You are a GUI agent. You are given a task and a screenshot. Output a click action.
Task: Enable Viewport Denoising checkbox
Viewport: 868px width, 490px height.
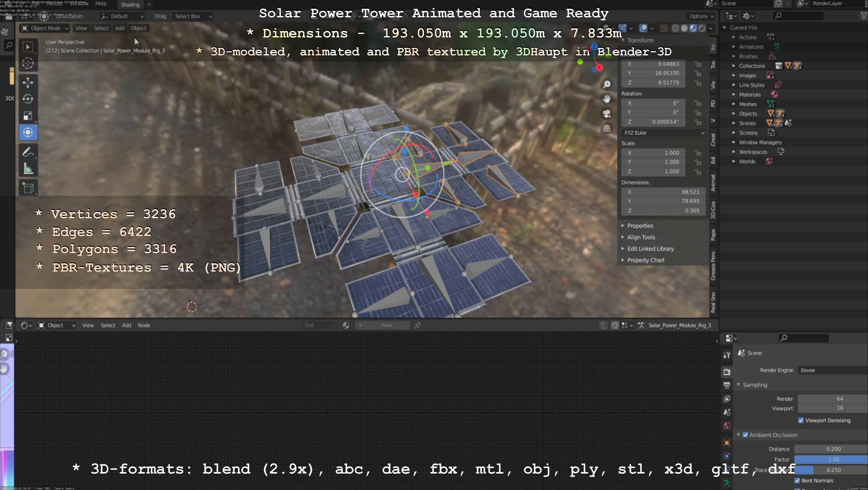pos(801,420)
